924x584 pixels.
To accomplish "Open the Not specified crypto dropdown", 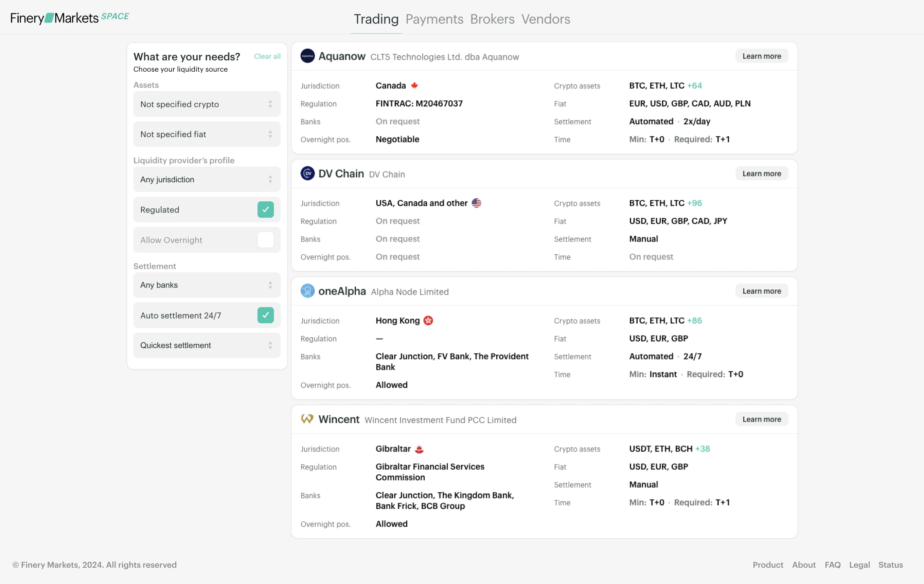I will click(207, 104).
